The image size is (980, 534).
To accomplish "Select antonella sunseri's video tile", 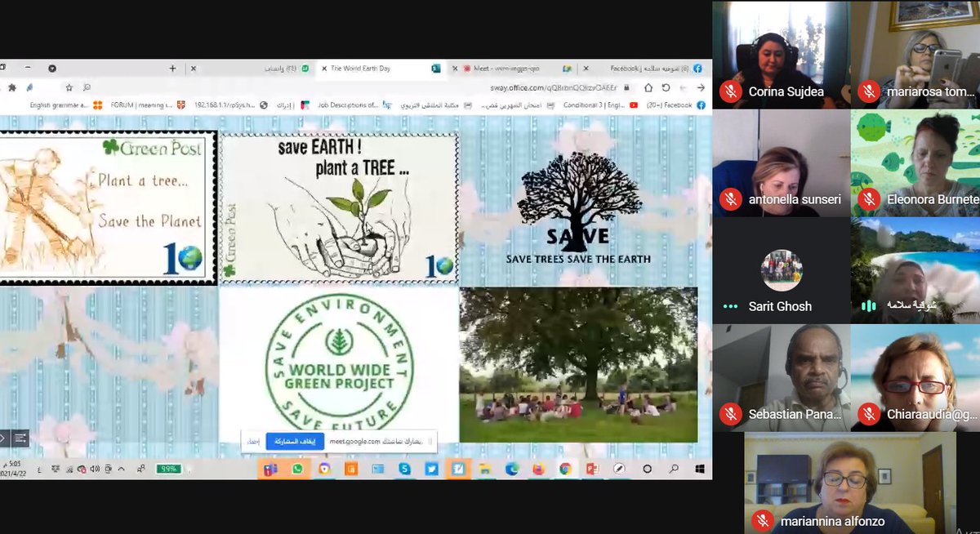I will click(780, 162).
